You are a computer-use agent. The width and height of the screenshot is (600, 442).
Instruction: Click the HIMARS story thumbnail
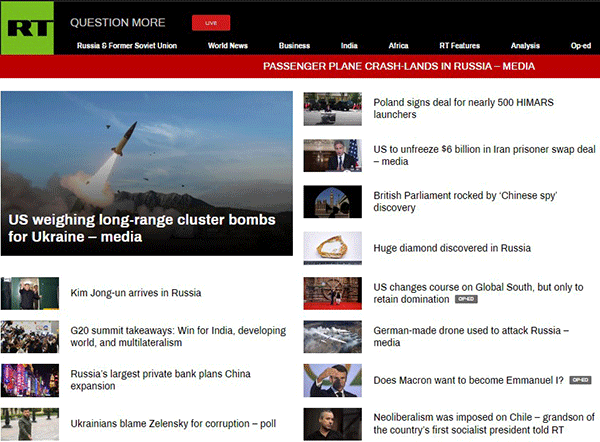pyautogui.click(x=333, y=109)
